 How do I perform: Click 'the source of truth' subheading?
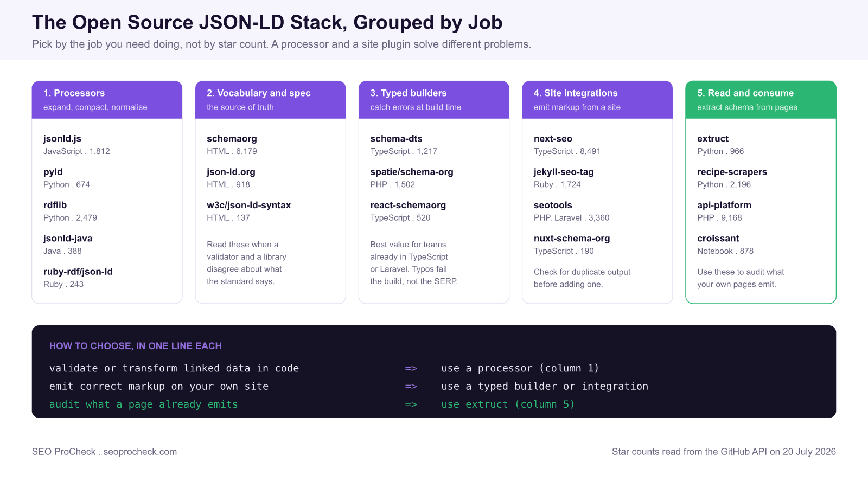(x=240, y=107)
